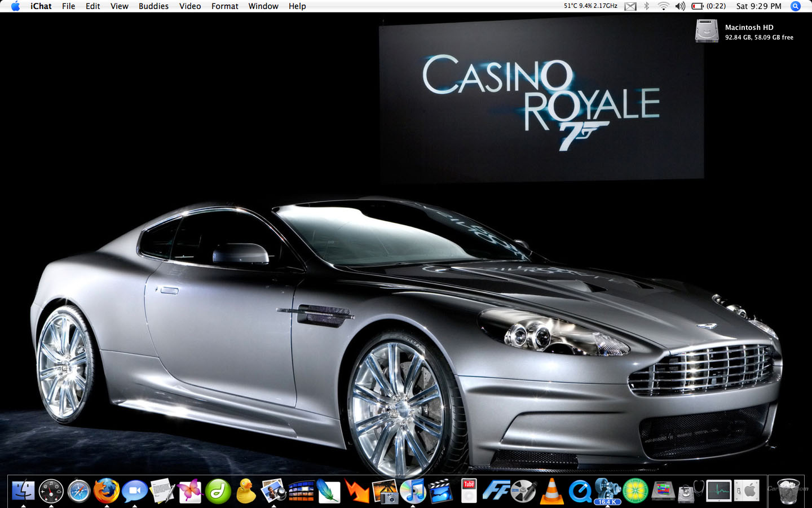Open the YouTube iPod converter icon
812x508 pixels.
coord(469,491)
